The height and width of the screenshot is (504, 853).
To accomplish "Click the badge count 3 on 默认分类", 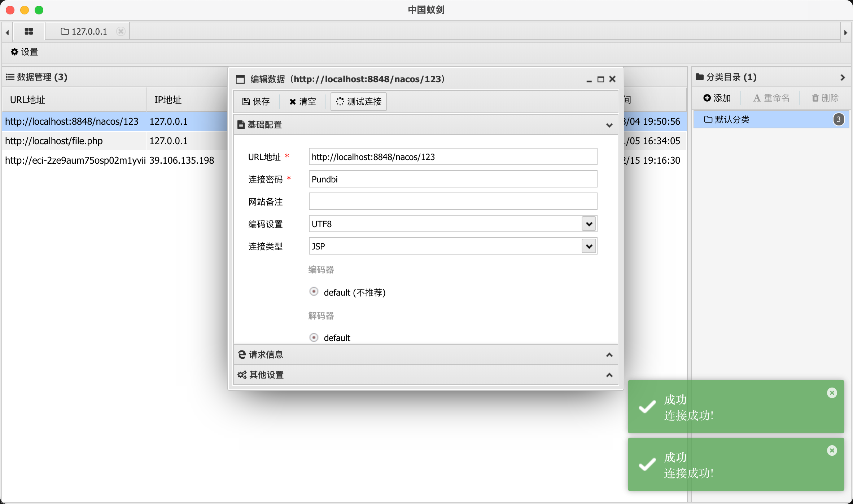I will coord(839,119).
